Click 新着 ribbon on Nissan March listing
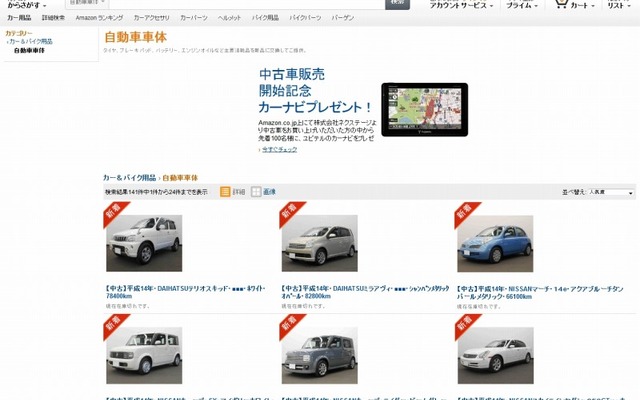Image resolution: width=640 pixels, height=400 pixels. click(x=464, y=211)
